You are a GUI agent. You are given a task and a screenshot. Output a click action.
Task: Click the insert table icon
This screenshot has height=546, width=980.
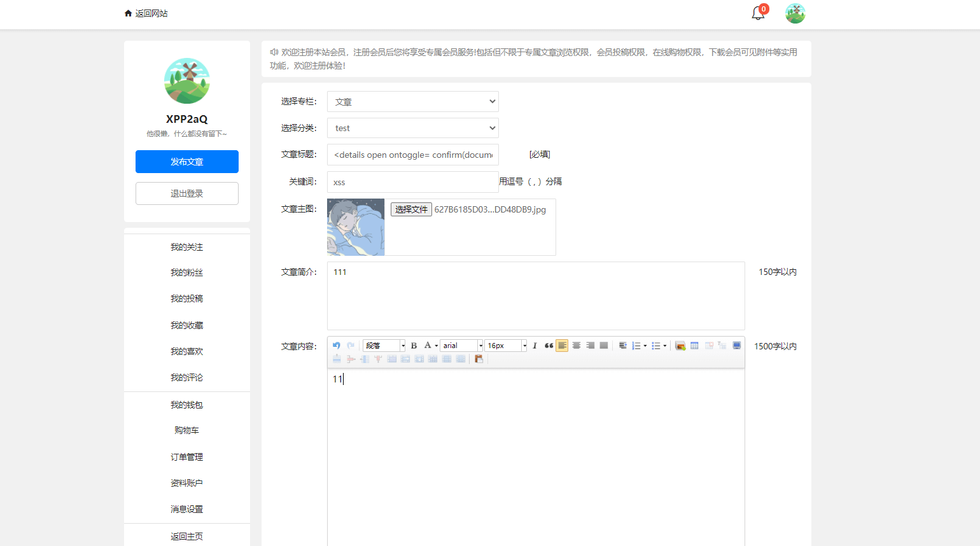point(694,346)
